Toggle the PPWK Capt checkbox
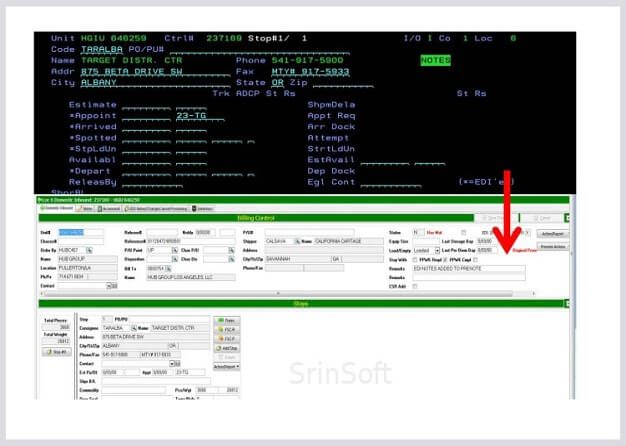 coord(475,260)
